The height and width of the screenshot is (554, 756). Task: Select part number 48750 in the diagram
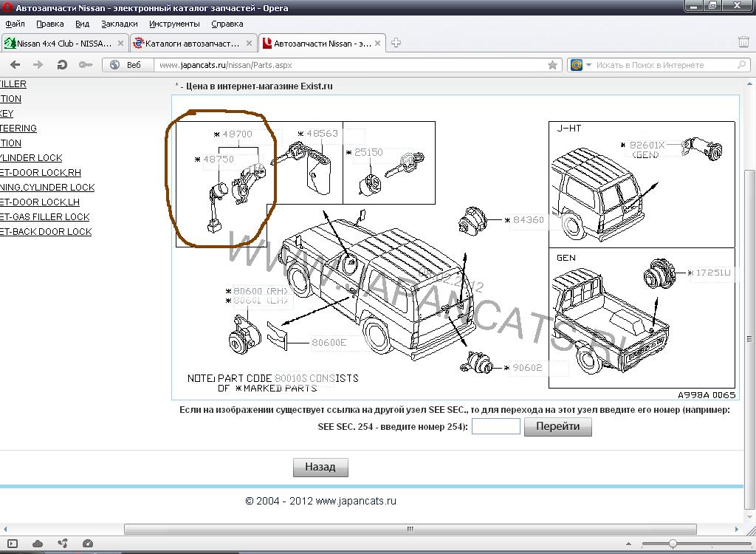(x=219, y=160)
